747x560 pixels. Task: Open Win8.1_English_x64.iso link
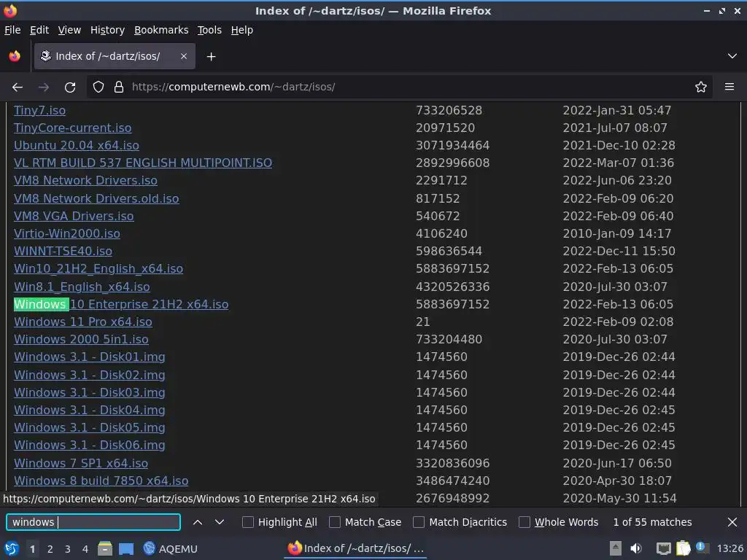[82, 287]
